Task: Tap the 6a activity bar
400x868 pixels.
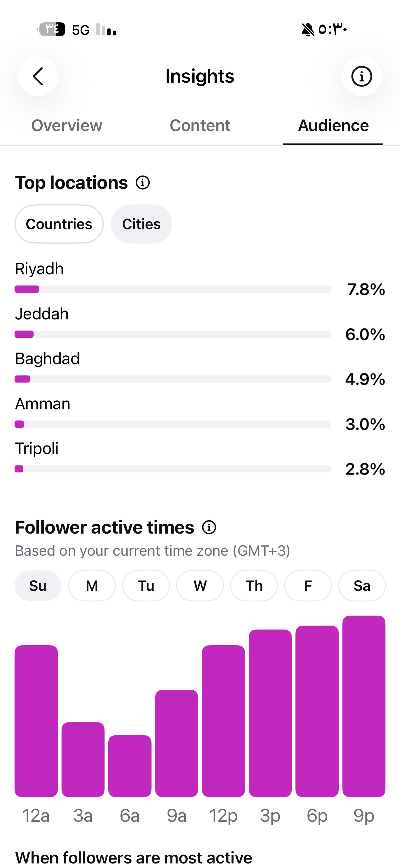Action: (130, 766)
